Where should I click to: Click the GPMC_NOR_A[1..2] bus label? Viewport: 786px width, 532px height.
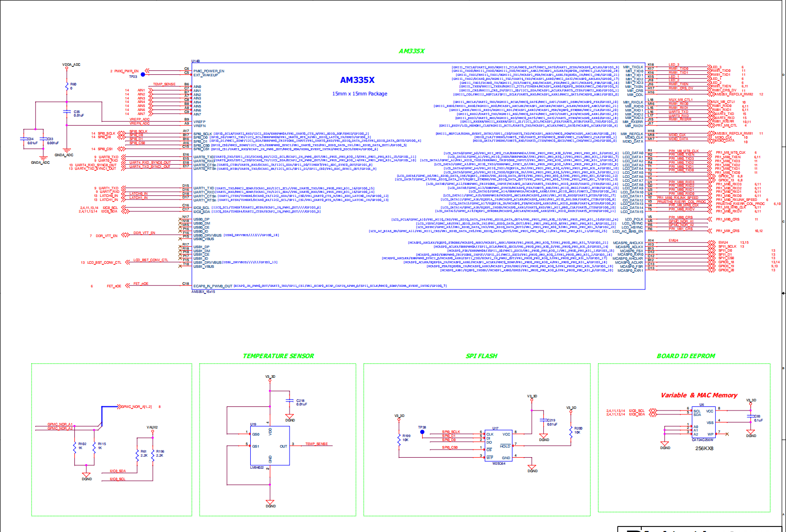pyautogui.click(x=136, y=406)
